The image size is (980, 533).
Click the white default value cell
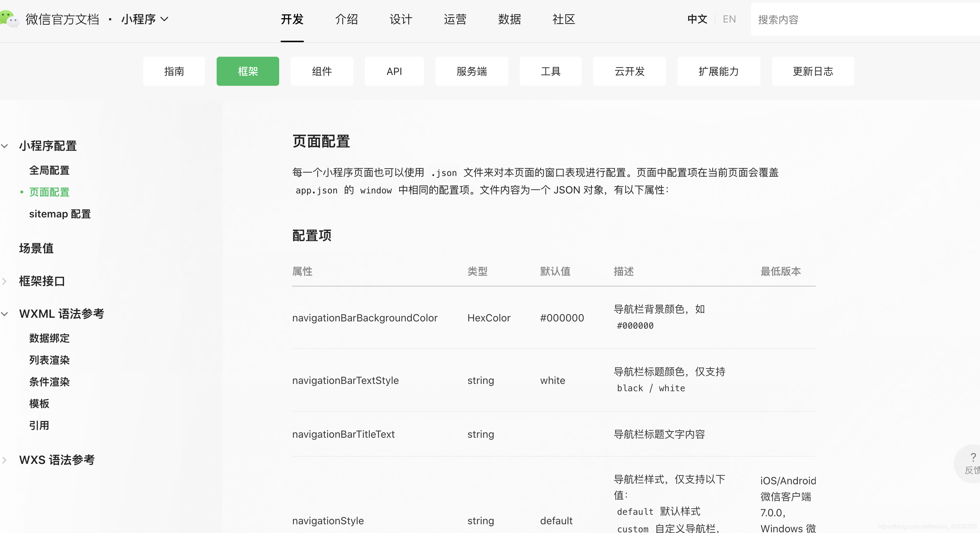[553, 380]
